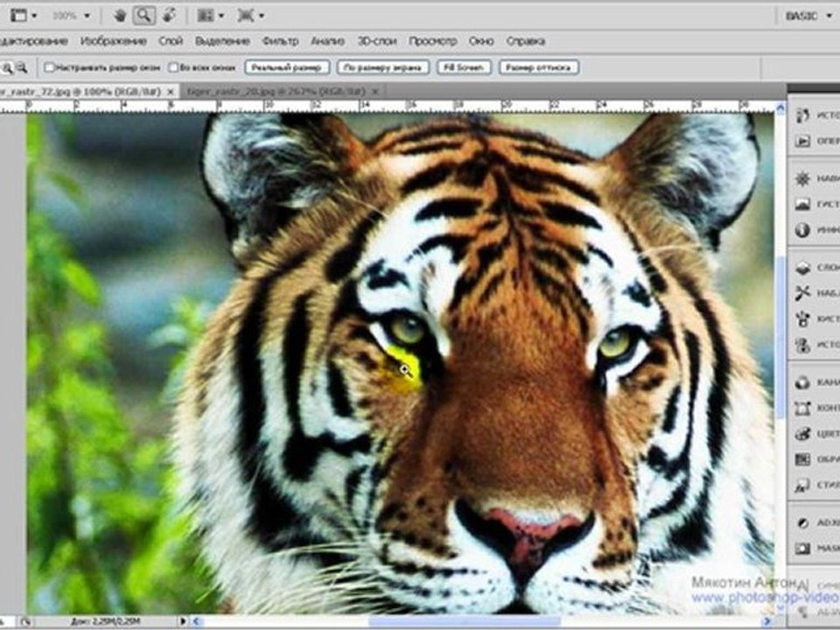
Task: Click the vertical scrollbar up arrow
Action: [x=780, y=108]
